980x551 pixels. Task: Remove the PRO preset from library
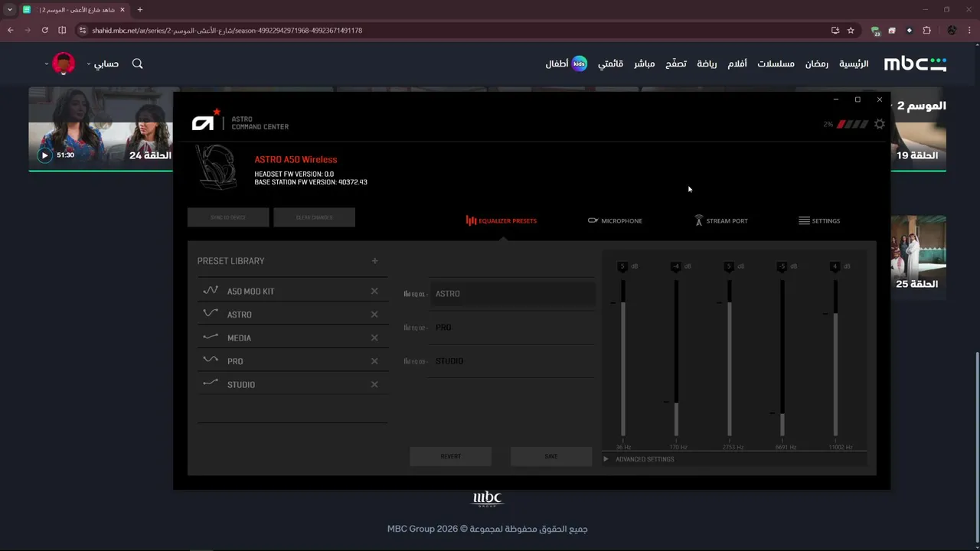click(x=374, y=361)
